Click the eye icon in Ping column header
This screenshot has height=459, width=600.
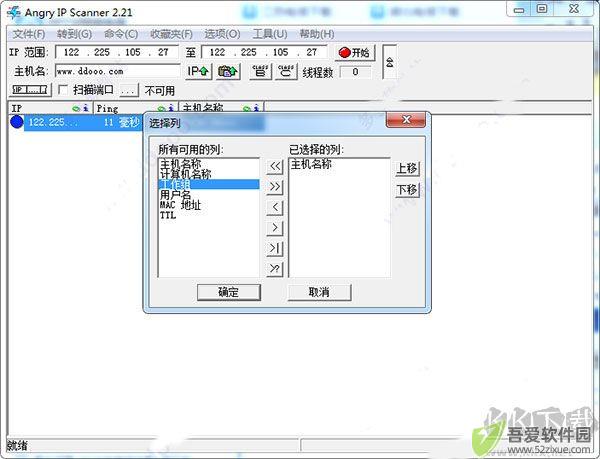pos(162,109)
